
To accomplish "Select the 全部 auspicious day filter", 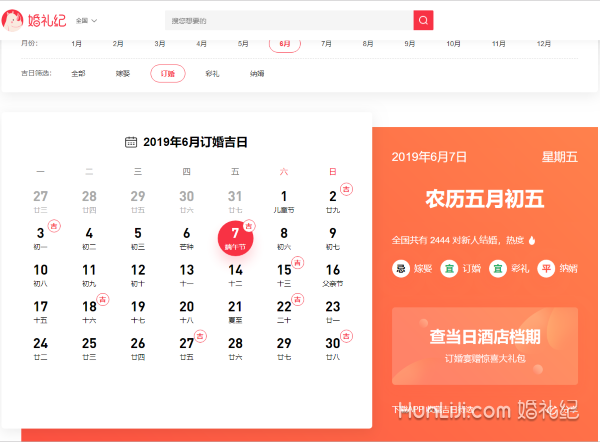I will (x=78, y=73).
